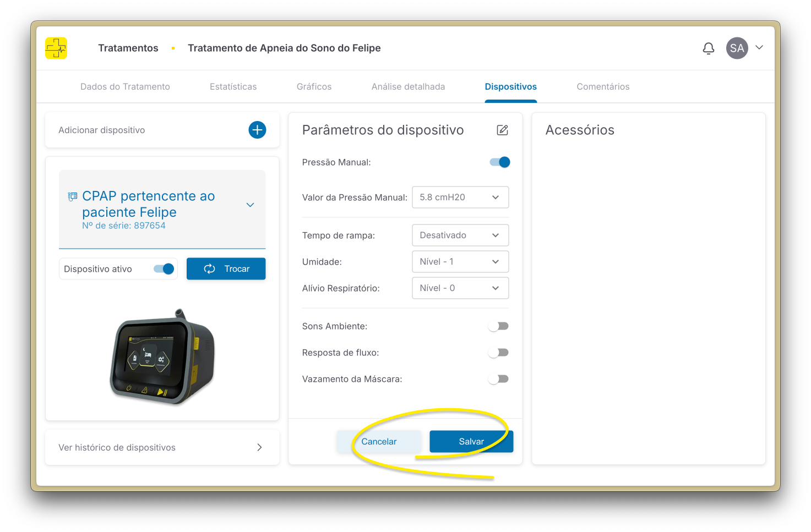Expand the account menu chevron beside SA
The image size is (811, 532).
(x=759, y=48)
